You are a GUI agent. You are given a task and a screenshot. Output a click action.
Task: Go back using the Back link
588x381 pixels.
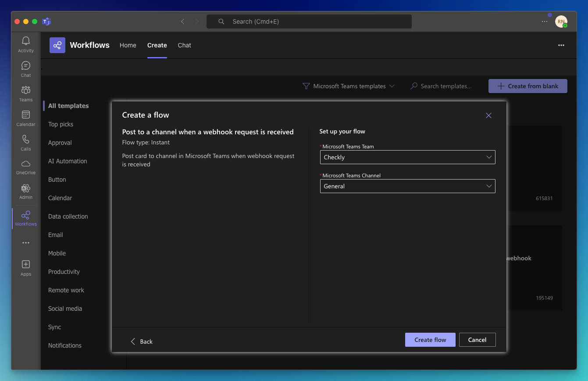(x=142, y=341)
